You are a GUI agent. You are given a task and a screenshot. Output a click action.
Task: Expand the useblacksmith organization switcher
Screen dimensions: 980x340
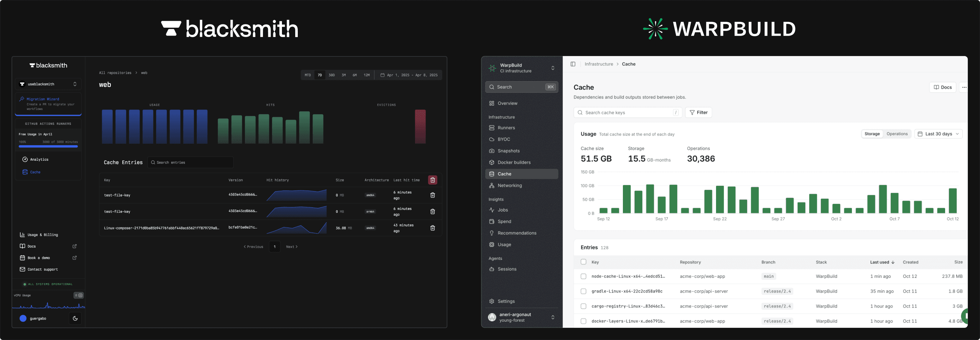[48, 84]
